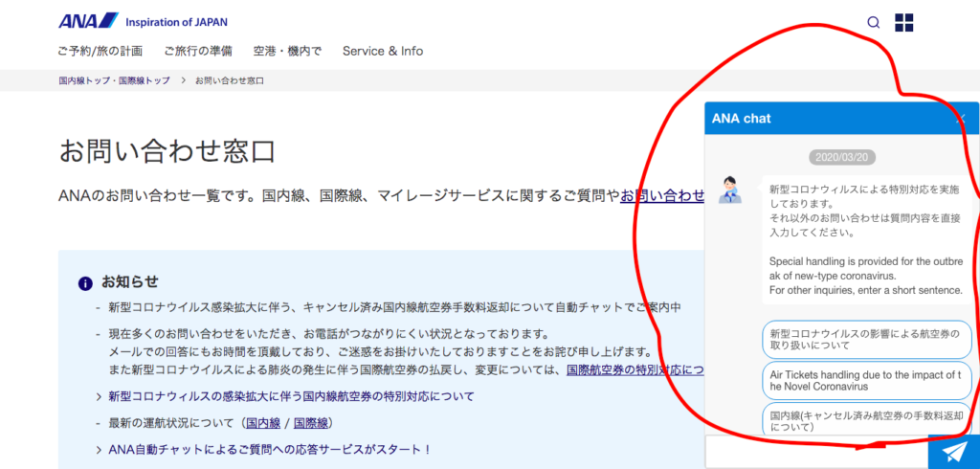Viewport: 980px width, 469px height.
Task: Open ご旅行の準備 menu
Action: coord(198,52)
